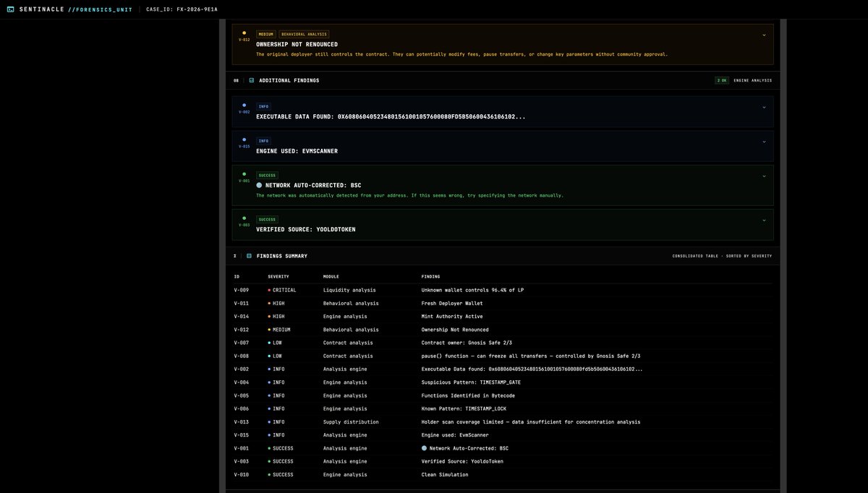Viewport: 868px width, 493px height.
Task: Click the SUCCESS badge on Verified Source card
Action: coord(268,219)
